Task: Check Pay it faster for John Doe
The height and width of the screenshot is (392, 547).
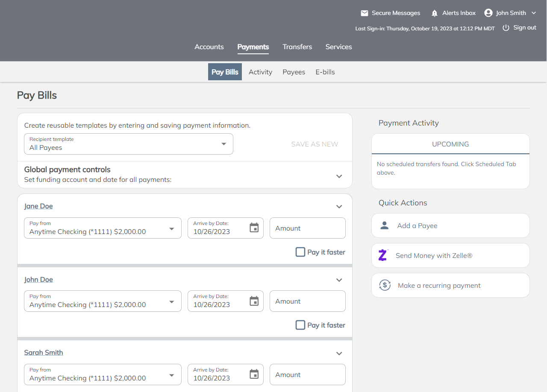Action: pos(300,325)
